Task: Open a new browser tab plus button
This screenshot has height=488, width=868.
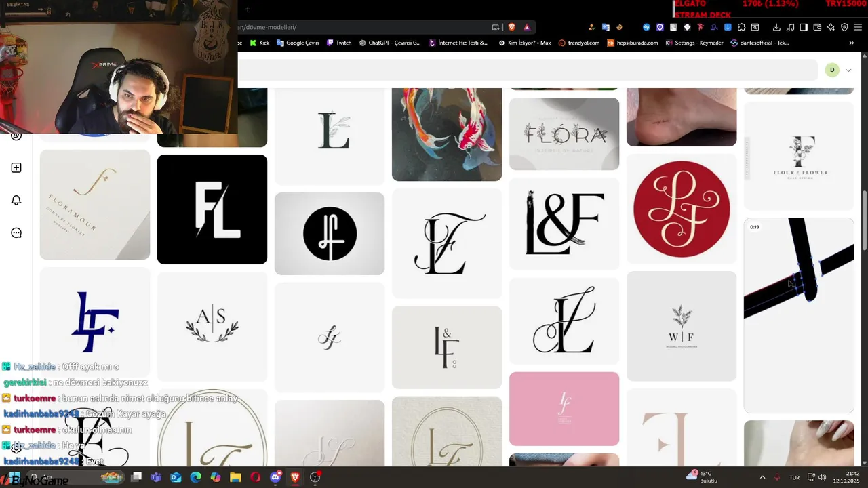Action: click(x=248, y=9)
